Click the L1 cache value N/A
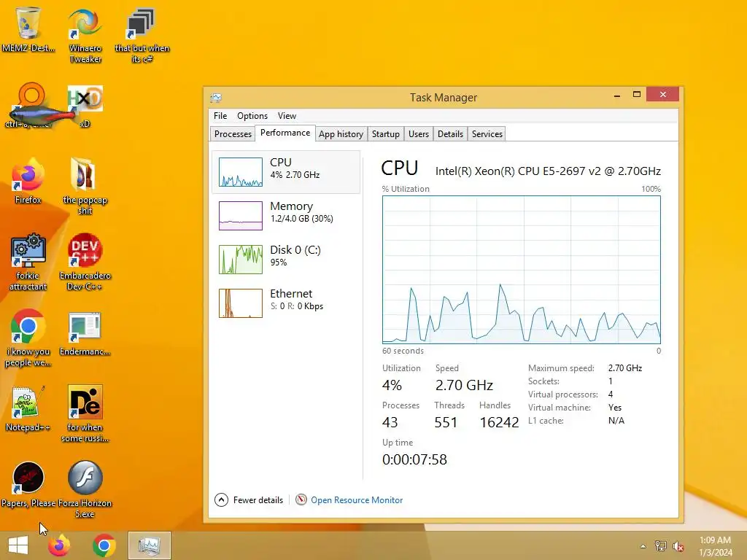The height and width of the screenshot is (560, 747). pyautogui.click(x=616, y=421)
